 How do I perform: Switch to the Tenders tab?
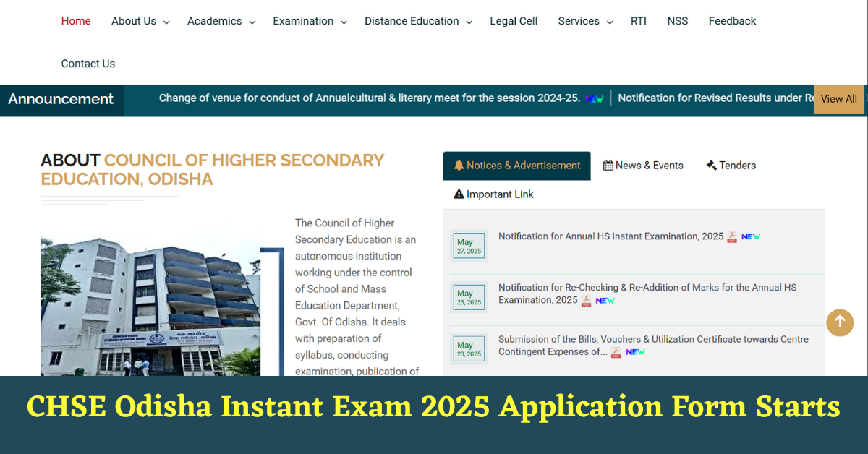731,166
